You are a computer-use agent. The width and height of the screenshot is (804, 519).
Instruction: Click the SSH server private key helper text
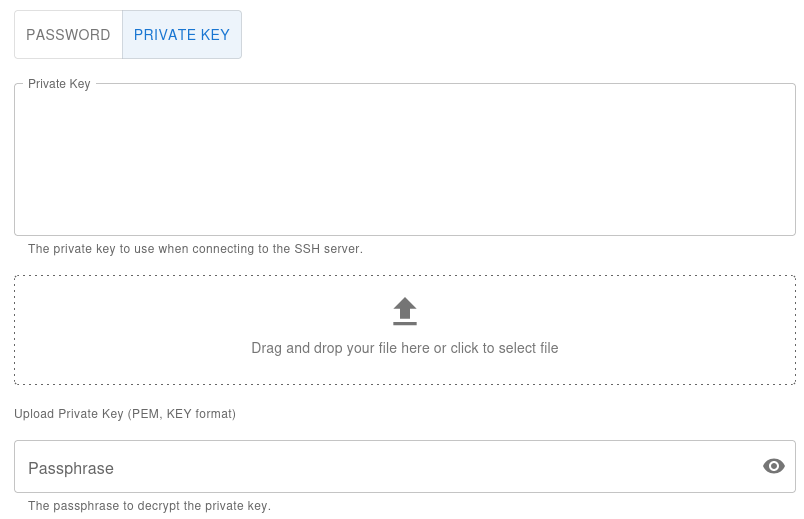[x=195, y=249]
